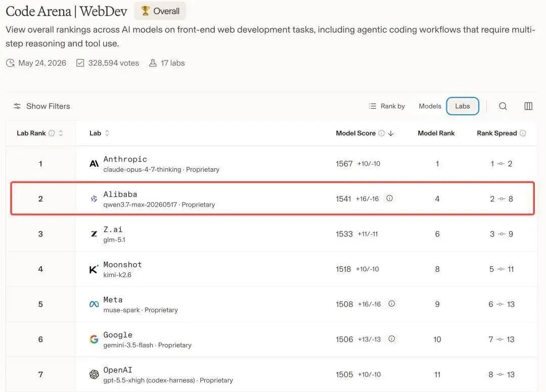Click glm-5.1 model name
546x392 pixels.
click(114, 239)
